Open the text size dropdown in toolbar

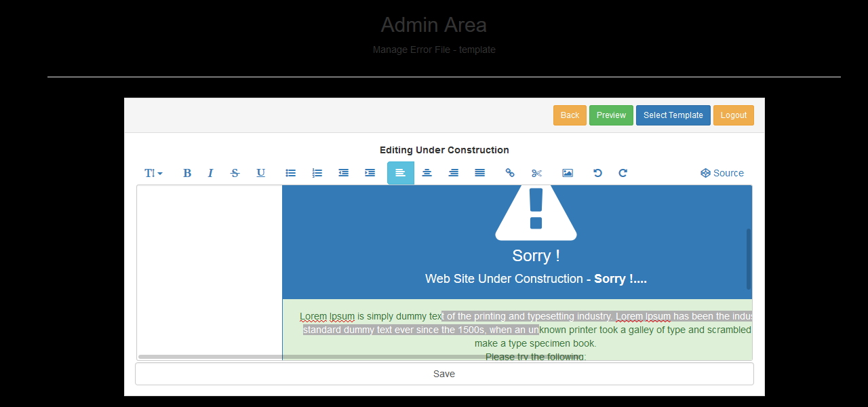(153, 173)
